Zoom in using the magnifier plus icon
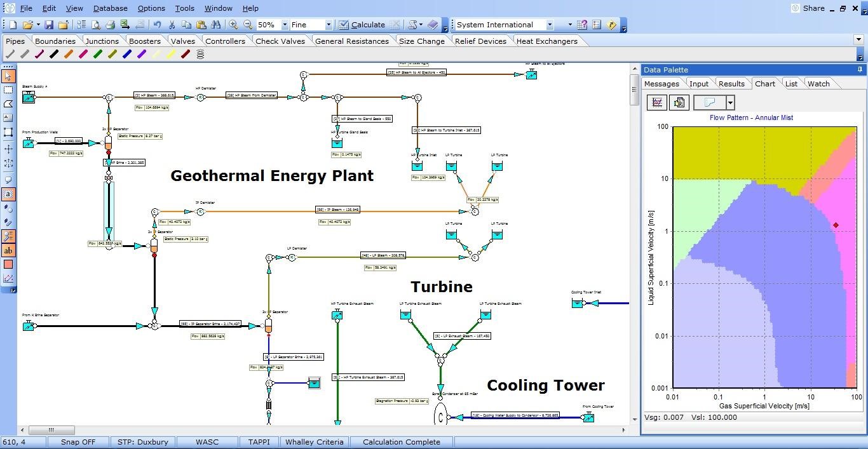 [x=233, y=25]
